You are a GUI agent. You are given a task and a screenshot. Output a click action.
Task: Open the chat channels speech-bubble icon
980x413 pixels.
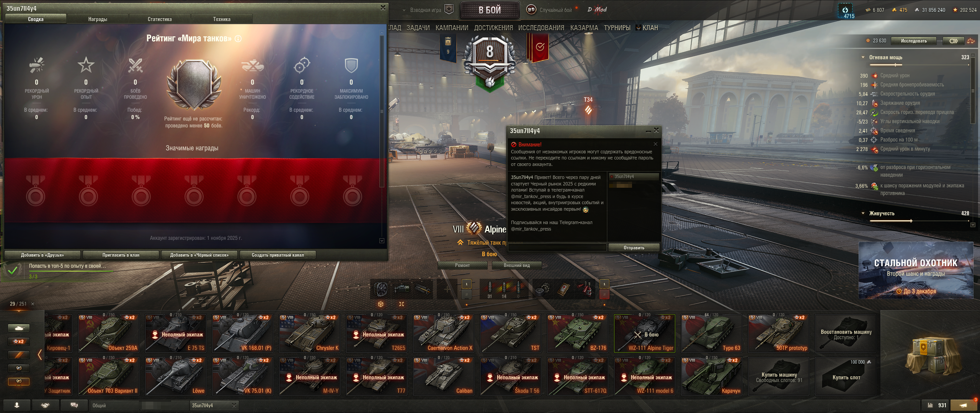(74, 405)
